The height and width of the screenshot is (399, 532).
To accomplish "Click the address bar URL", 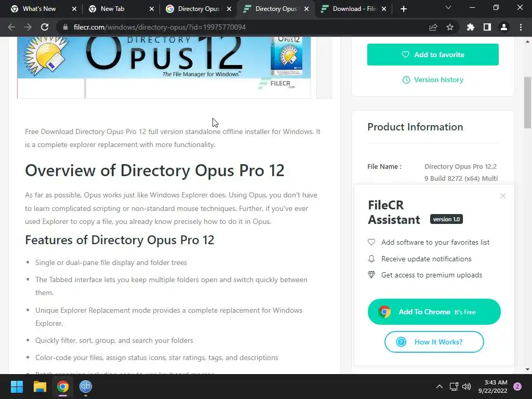I will point(159,27).
